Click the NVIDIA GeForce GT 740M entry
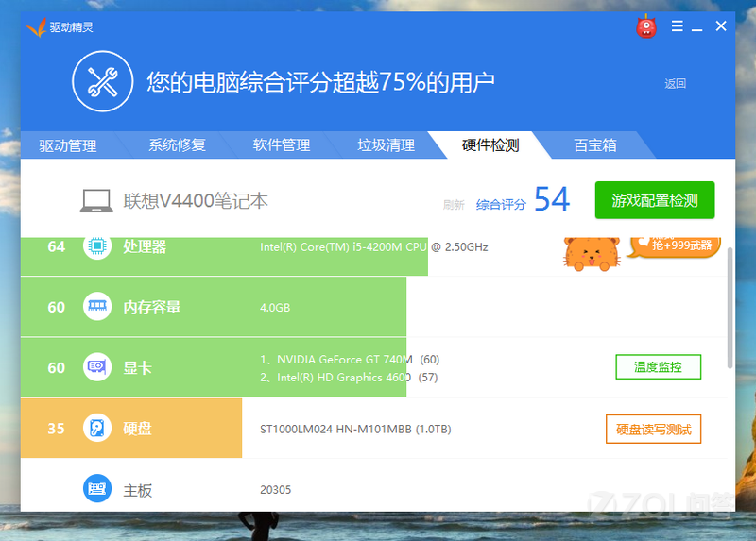The width and height of the screenshot is (756, 541). tap(350, 360)
